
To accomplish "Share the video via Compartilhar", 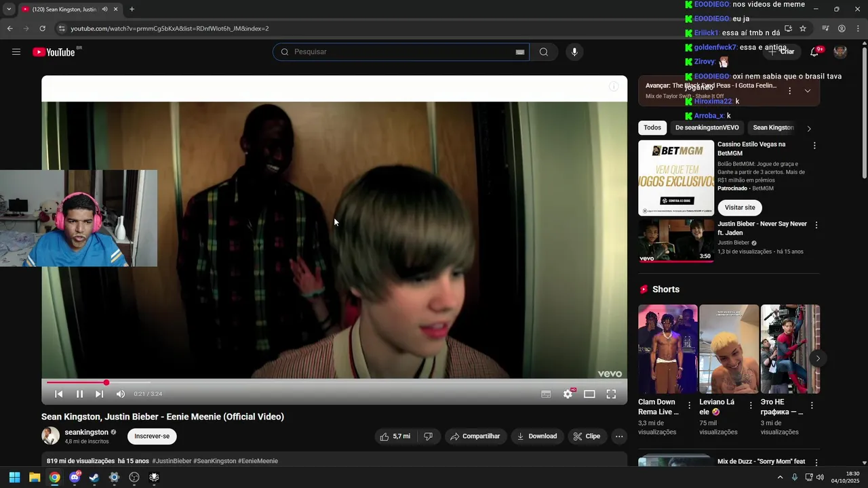I will 475,436.
